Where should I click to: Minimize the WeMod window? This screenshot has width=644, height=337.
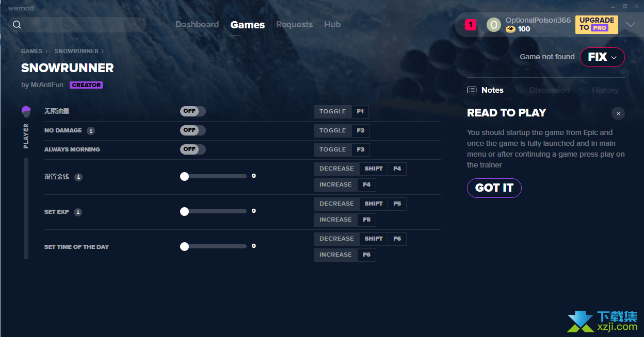[613, 6]
